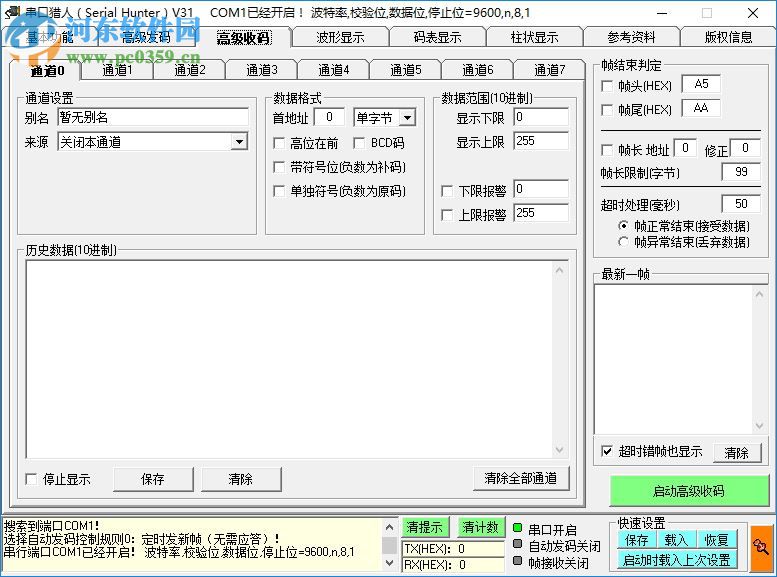777x577 pixels.
Task: Click the 首地址 input field
Action: click(x=329, y=117)
